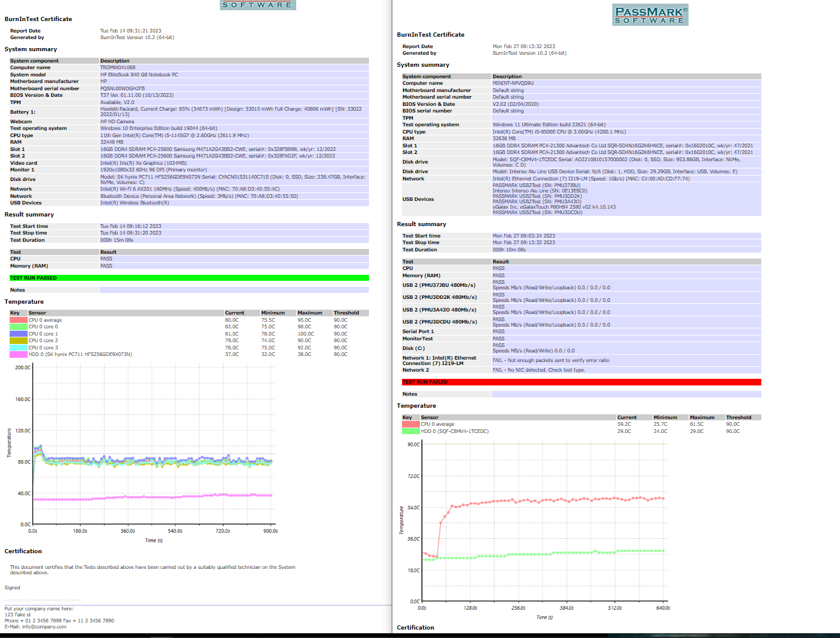Click red CPU 0 average key in Feb 27 report
Screen dimensions: 840x638
tap(411, 424)
